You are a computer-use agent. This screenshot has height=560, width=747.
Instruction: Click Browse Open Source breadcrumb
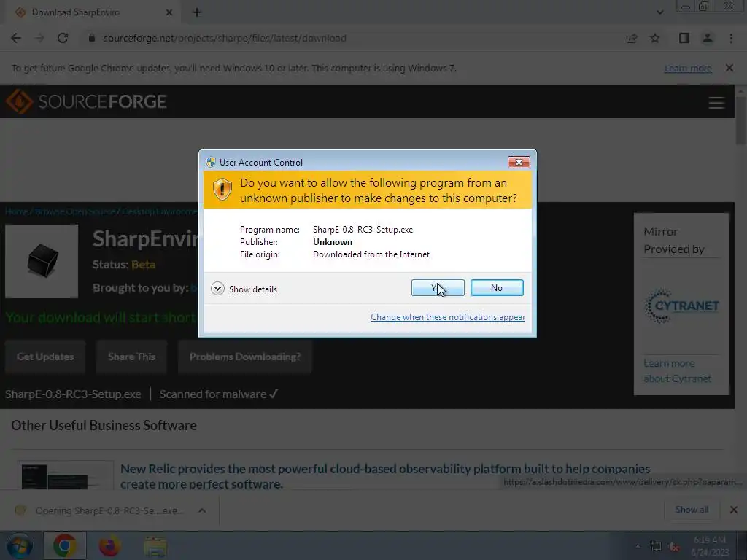[75, 211]
